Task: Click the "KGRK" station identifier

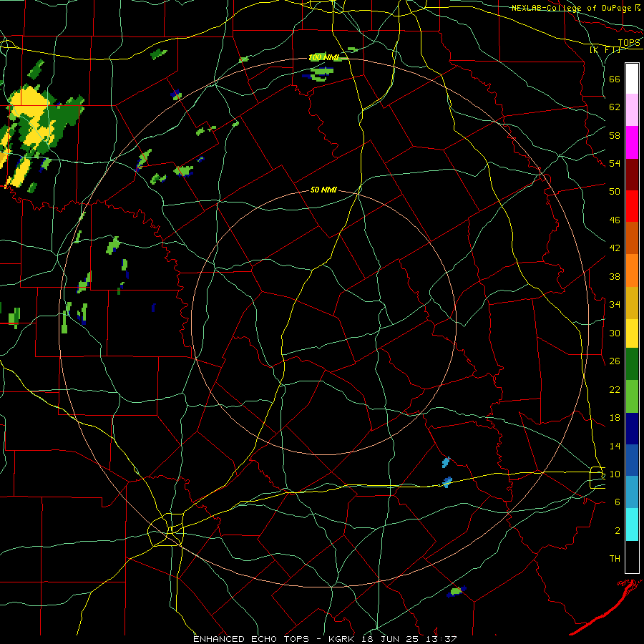Action: [x=341, y=639]
